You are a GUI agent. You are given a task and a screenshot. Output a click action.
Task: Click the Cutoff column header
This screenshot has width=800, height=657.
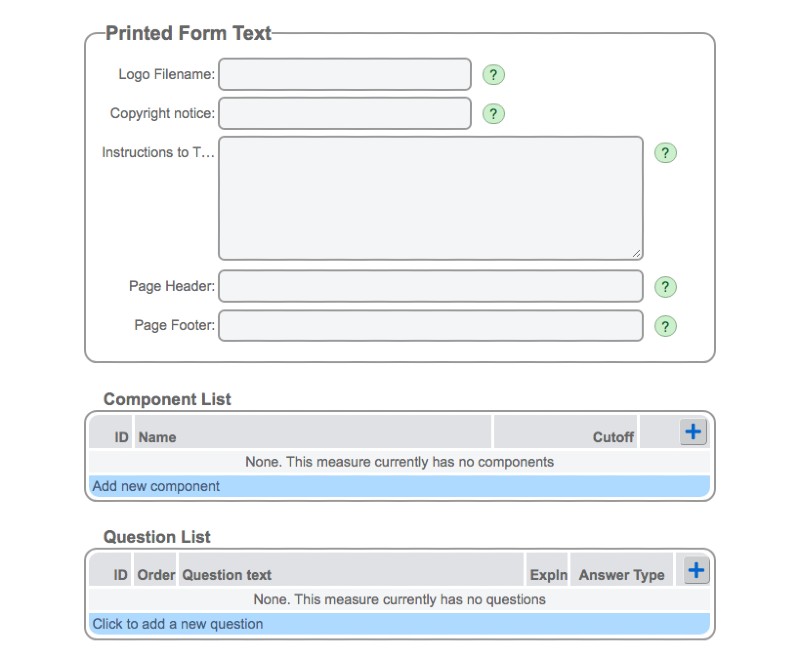point(613,436)
